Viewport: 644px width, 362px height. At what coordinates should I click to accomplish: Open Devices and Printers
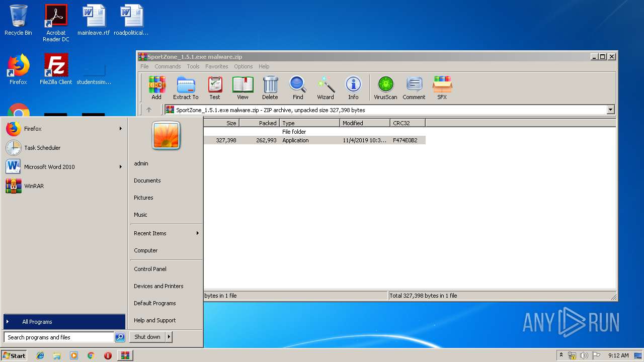[158, 286]
